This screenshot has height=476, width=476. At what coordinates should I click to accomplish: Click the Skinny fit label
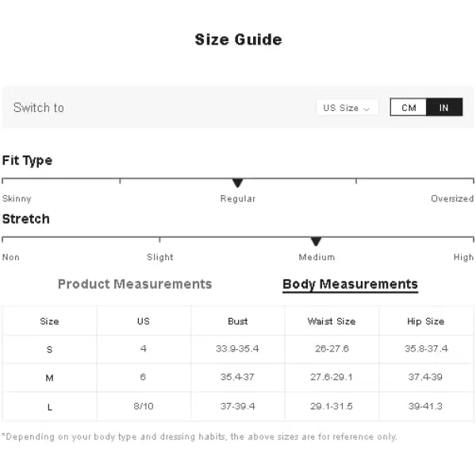tap(17, 198)
